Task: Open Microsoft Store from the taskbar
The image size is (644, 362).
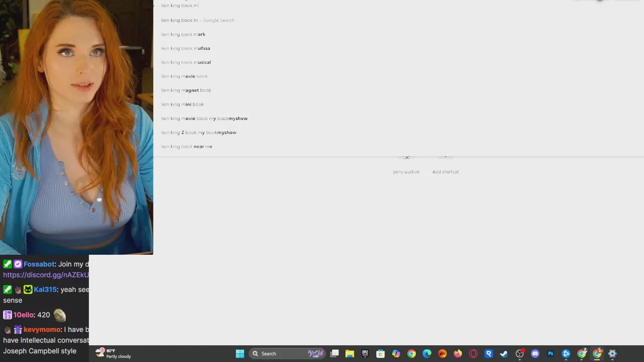Action: pos(380,353)
